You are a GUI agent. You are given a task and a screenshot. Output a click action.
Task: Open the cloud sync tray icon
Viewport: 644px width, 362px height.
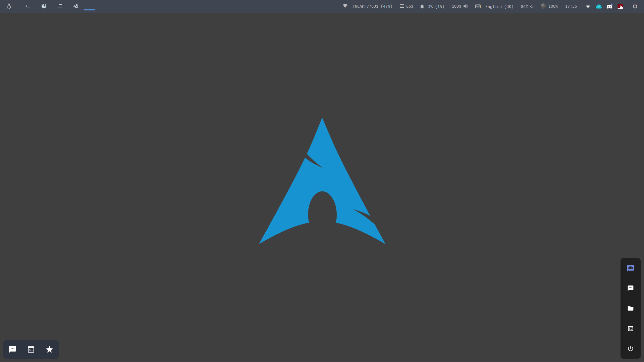(x=599, y=6)
